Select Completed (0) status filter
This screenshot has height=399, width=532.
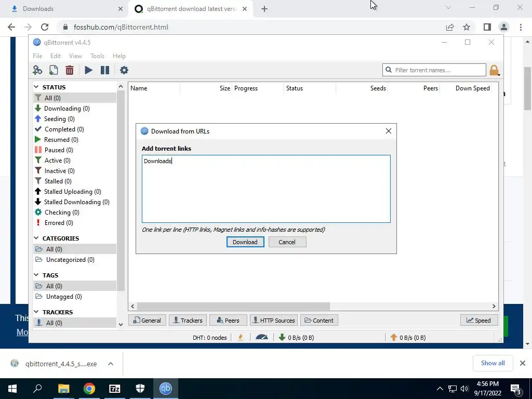click(x=64, y=129)
